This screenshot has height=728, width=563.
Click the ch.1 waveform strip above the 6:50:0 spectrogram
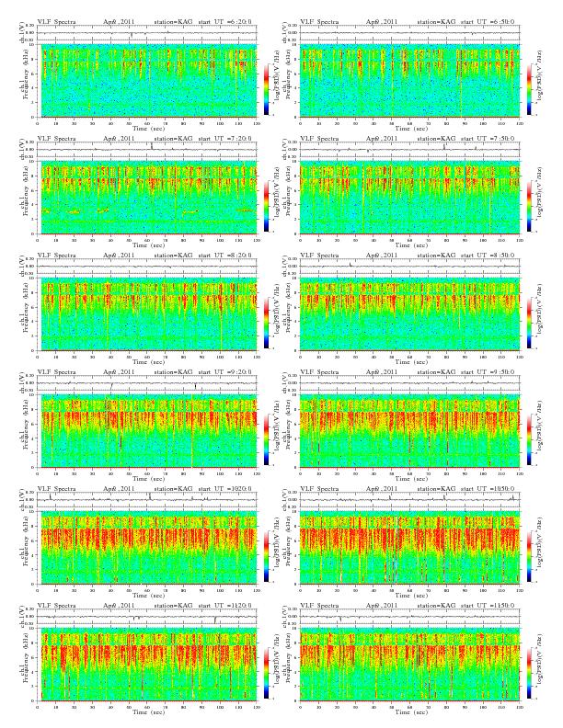click(409, 33)
